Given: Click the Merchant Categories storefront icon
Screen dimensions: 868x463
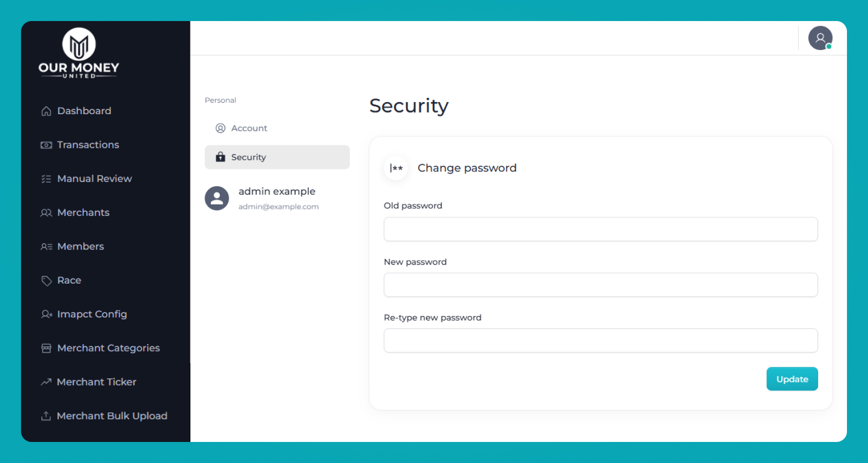Looking at the screenshot, I should click(x=46, y=348).
